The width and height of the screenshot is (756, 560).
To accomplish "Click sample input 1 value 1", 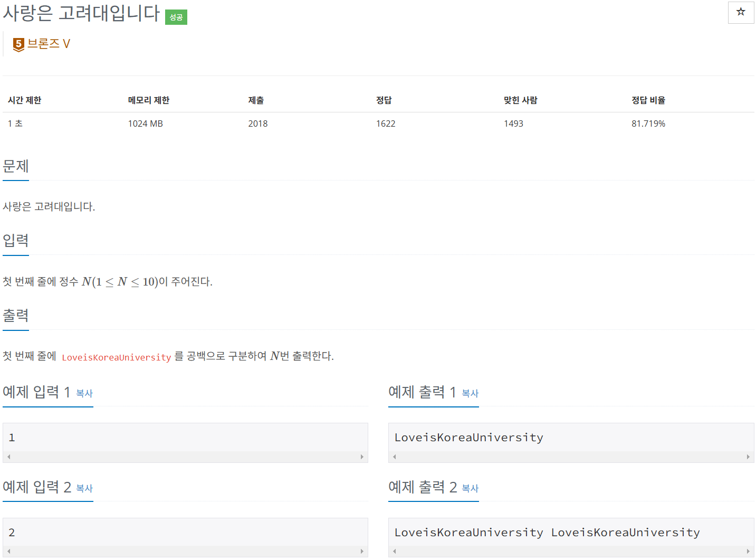I will point(12,438).
